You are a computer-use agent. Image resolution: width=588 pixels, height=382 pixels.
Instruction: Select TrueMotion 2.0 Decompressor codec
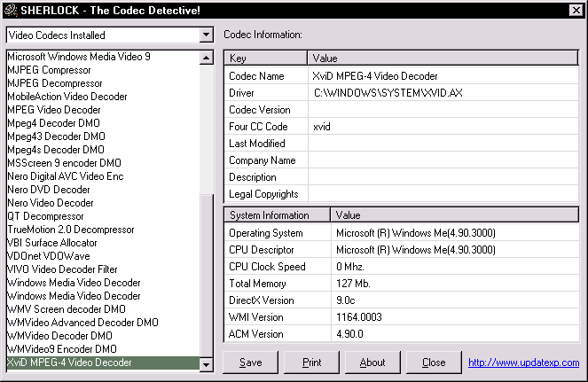pos(73,230)
